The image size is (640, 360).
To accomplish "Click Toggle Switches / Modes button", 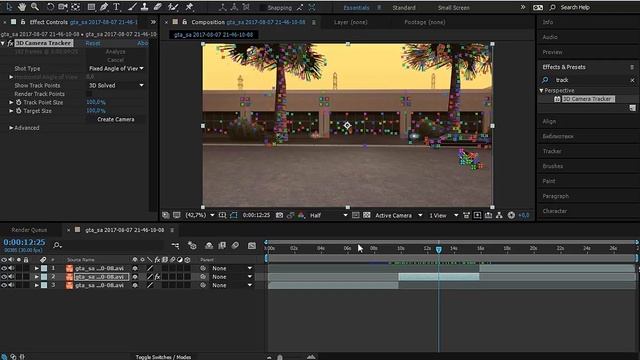I will tap(163, 357).
